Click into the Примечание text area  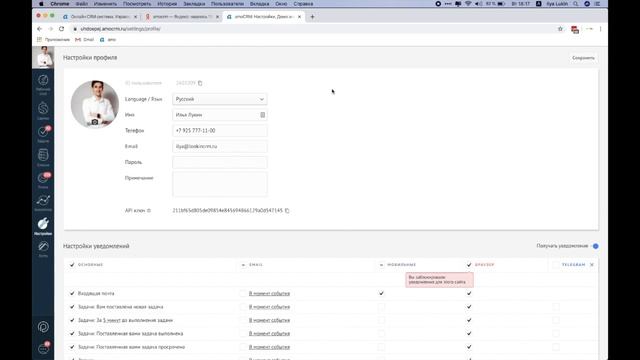click(x=220, y=184)
